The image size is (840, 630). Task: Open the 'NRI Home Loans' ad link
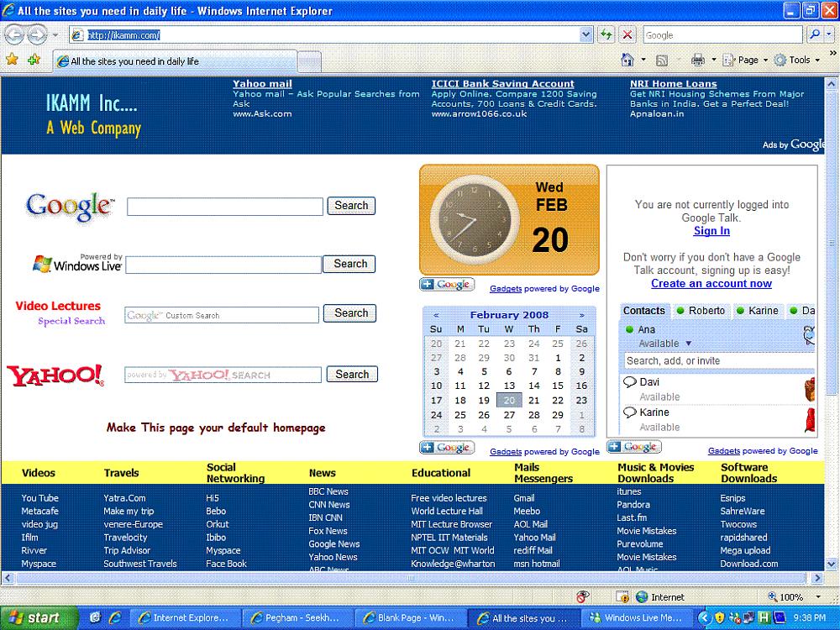[x=673, y=83]
